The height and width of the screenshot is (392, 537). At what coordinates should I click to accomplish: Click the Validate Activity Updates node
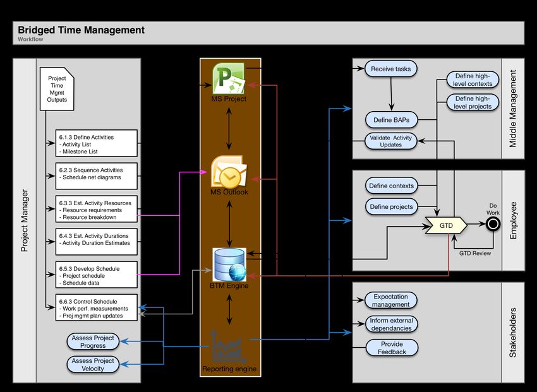[391, 141]
